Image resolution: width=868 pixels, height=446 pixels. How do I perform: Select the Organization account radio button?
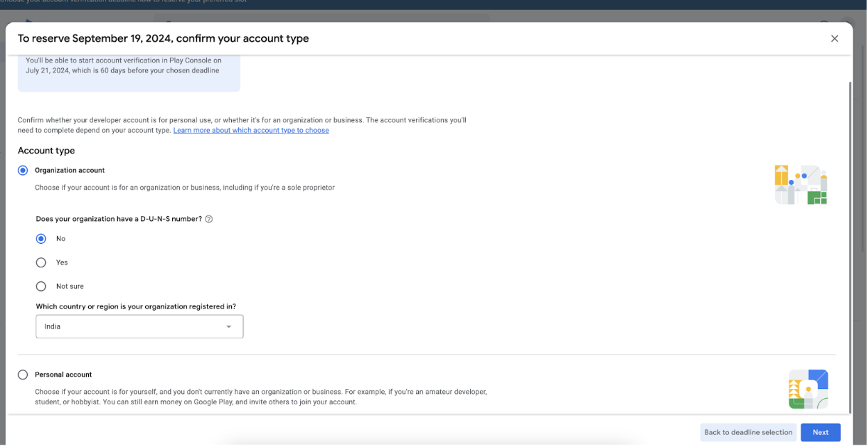pyautogui.click(x=23, y=170)
